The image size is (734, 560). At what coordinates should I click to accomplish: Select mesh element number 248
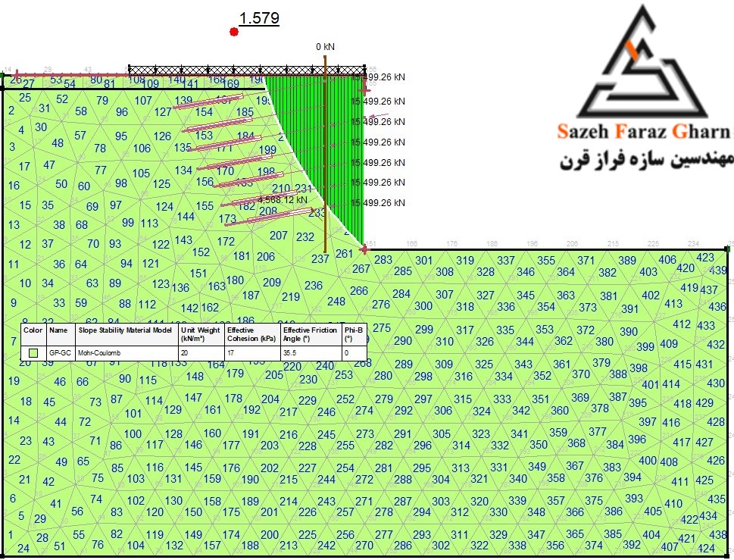tap(336, 302)
